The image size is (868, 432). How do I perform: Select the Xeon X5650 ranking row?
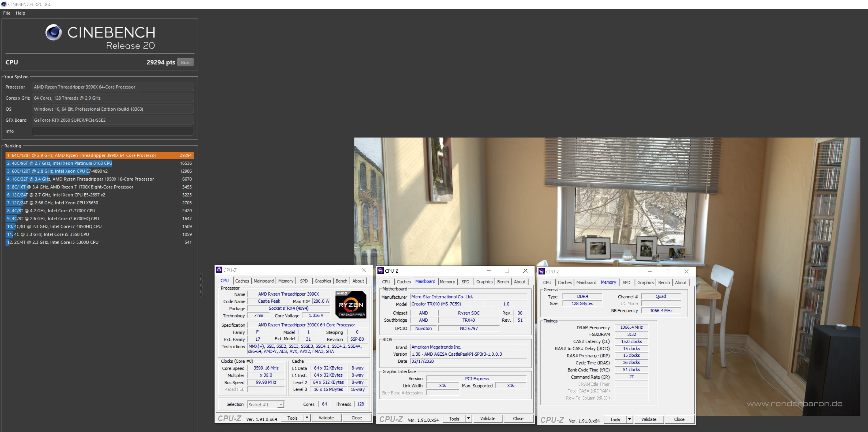(99, 203)
